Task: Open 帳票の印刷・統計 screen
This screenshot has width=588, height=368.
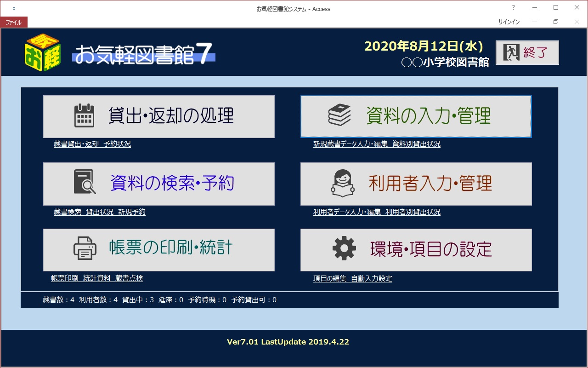Action: click(159, 250)
